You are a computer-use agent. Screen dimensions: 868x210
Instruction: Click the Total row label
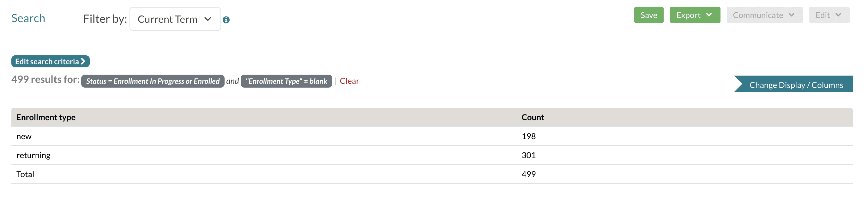pos(25,174)
